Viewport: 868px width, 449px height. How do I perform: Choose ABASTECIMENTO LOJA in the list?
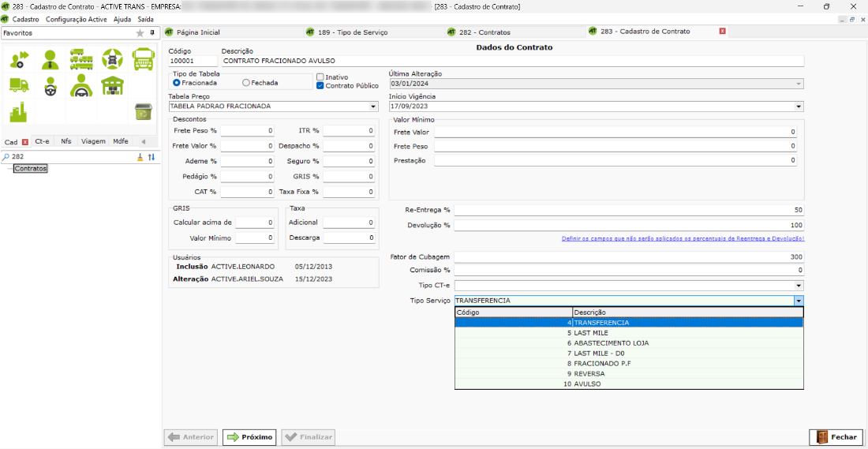(629, 342)
